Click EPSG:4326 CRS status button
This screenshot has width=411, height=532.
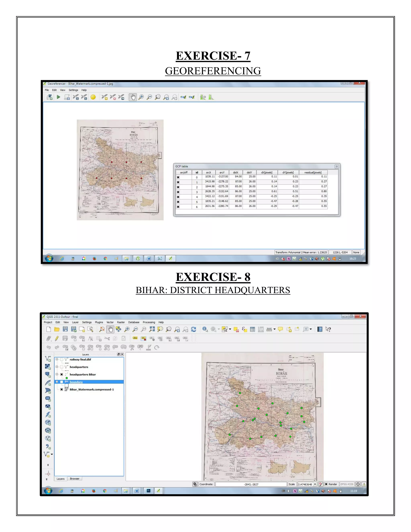click(x=347, y=484)
